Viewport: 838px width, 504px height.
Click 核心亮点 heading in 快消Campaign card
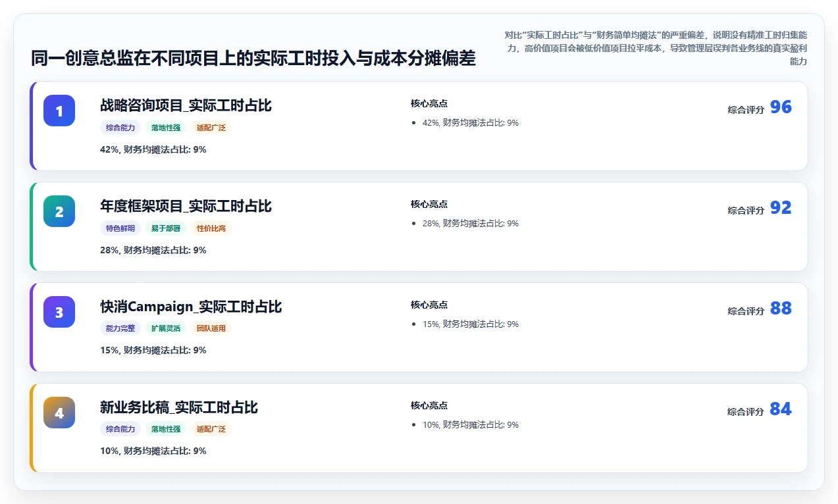click(429, 305)
